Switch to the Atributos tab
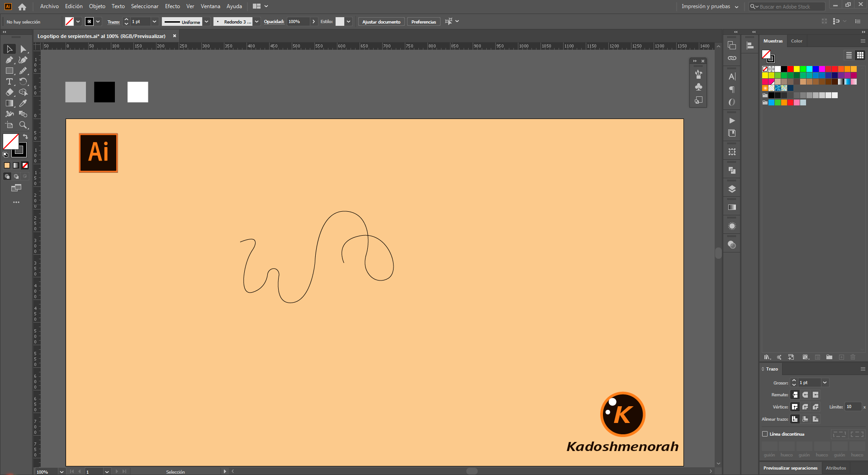The height and width of the screenshot is (475, 868). tap(836, 468)
